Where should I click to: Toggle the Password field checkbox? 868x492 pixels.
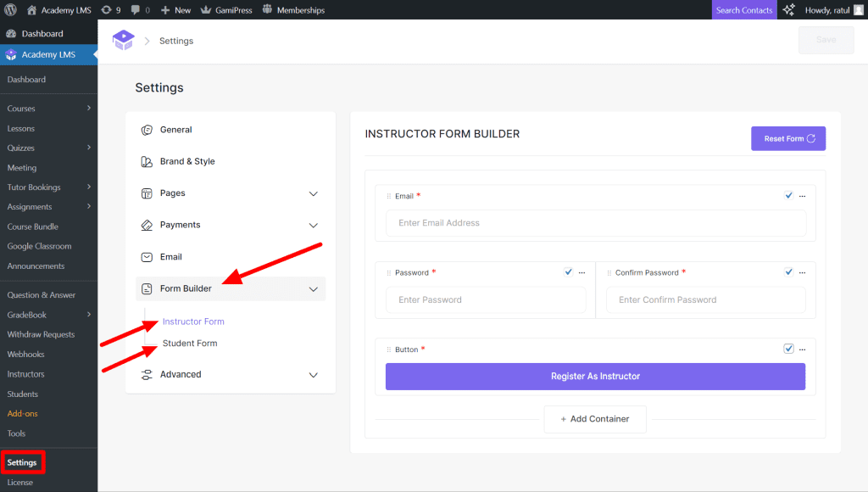[568, 272]
